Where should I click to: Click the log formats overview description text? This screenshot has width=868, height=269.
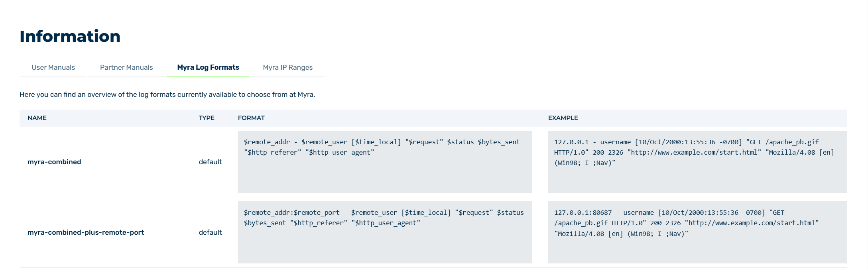[167, 94]
